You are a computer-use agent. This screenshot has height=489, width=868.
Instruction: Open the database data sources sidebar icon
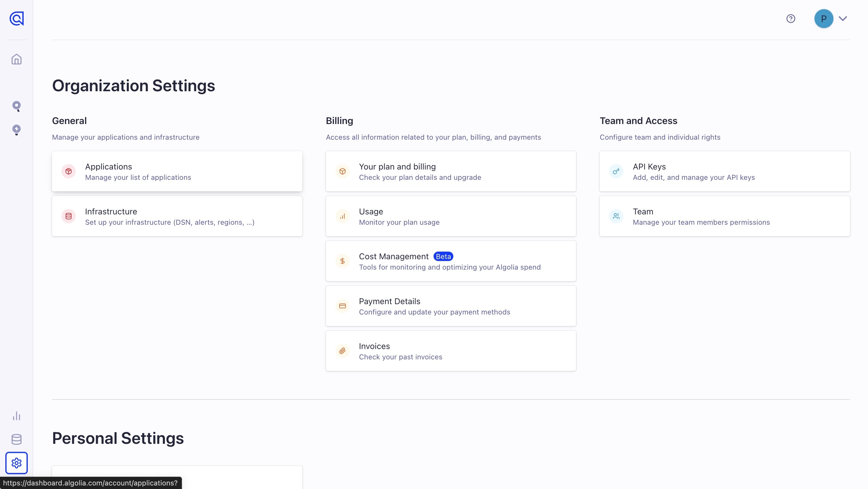tap(17, 439)
